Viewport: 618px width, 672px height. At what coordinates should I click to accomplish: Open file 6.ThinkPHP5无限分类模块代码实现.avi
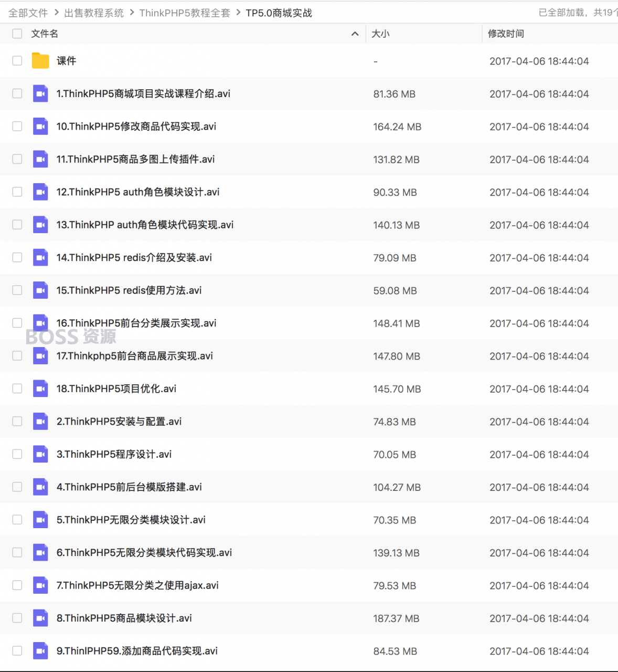click(144, 552)
